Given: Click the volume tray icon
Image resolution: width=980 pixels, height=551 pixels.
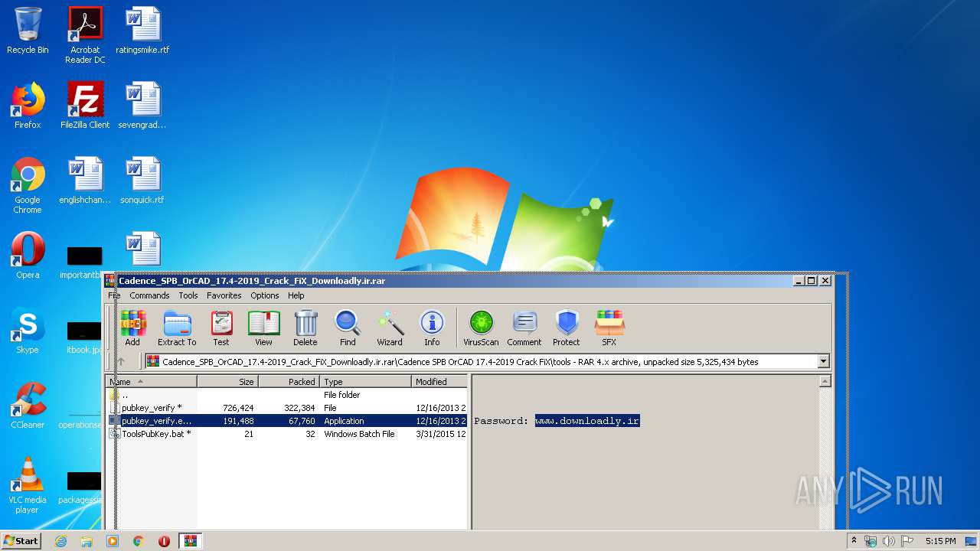Looking at the screenshot, I should [889, 541].
